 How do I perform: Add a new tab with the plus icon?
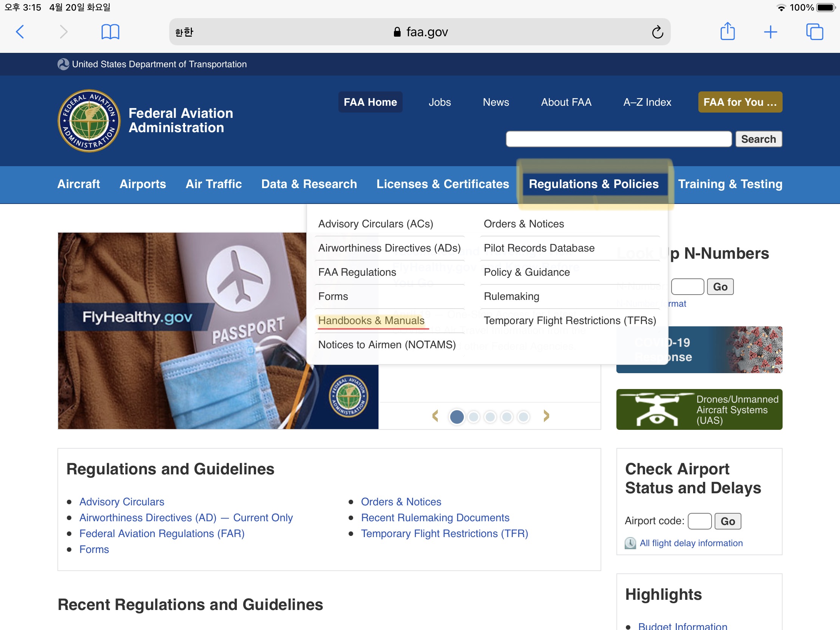tap(771, 32)
